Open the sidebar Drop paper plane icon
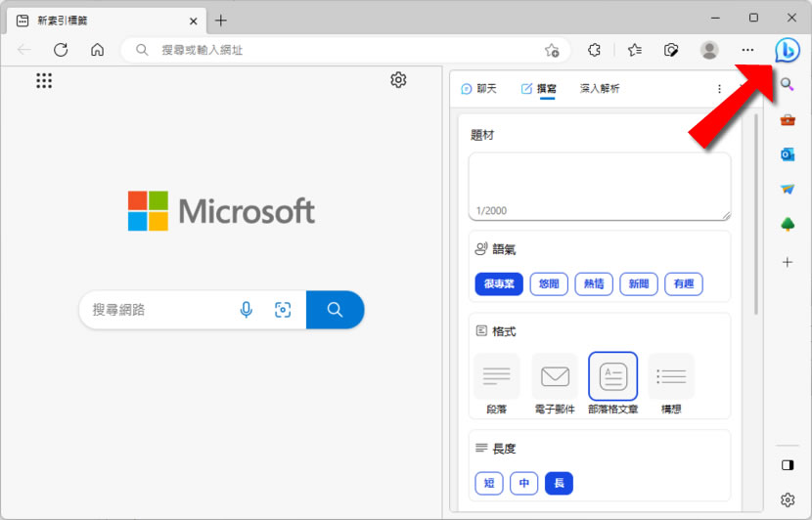 pos(788,189)
